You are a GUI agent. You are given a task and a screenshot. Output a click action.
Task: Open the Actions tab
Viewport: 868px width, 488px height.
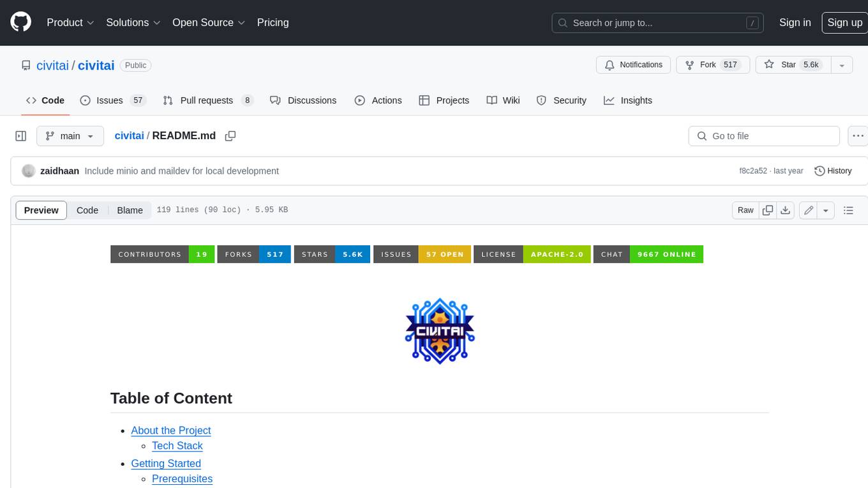click(x=378, y=100)
